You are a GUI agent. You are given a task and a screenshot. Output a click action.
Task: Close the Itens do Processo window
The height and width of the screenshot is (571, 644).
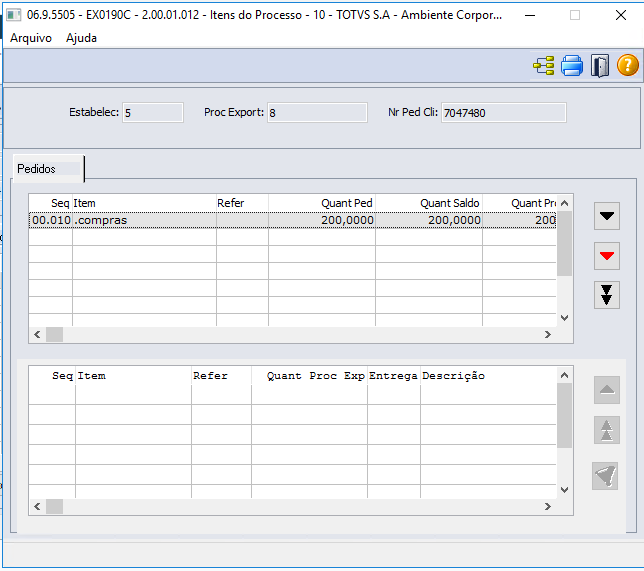click(621, 16)
